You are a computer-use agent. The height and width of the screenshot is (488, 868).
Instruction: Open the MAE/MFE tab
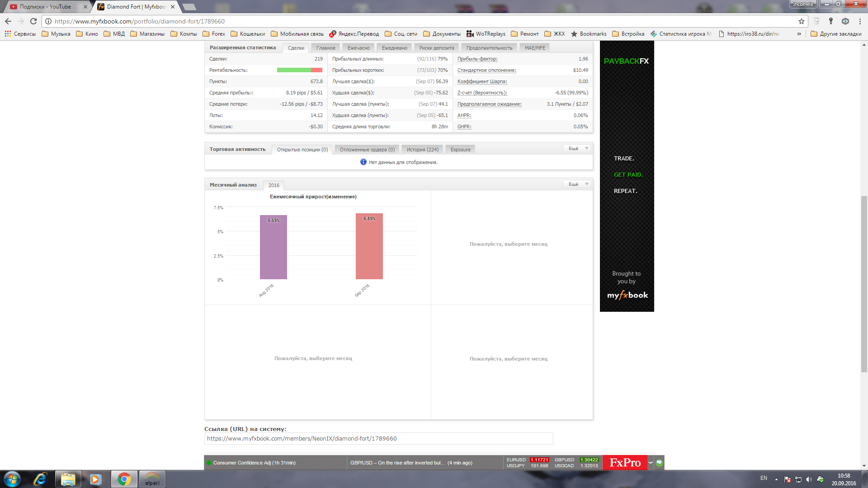(535, 48)
